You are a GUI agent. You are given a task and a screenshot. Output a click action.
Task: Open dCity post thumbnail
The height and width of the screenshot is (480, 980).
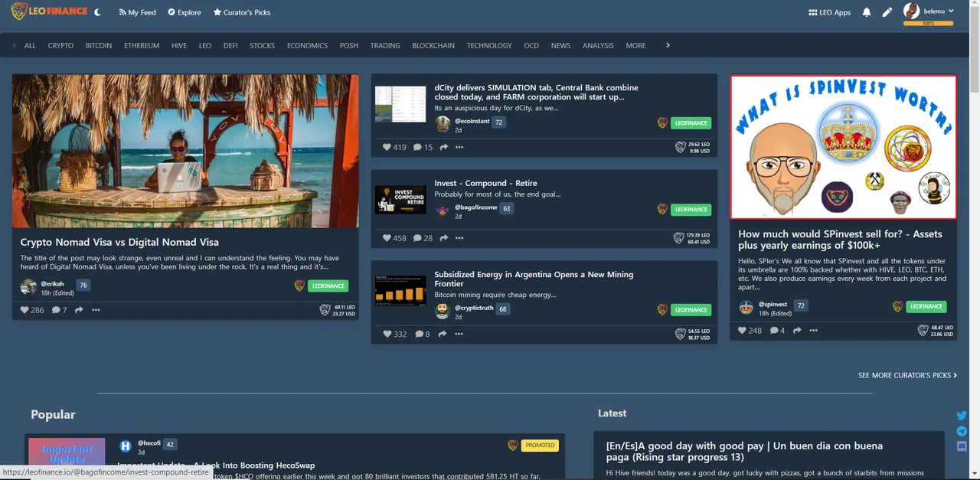pyautogui.click(x=400, y=104)
